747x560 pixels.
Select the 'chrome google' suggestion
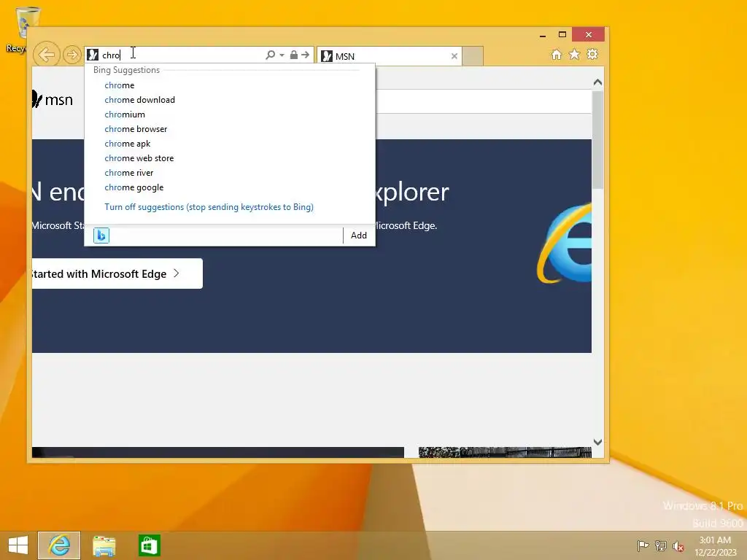230,187
